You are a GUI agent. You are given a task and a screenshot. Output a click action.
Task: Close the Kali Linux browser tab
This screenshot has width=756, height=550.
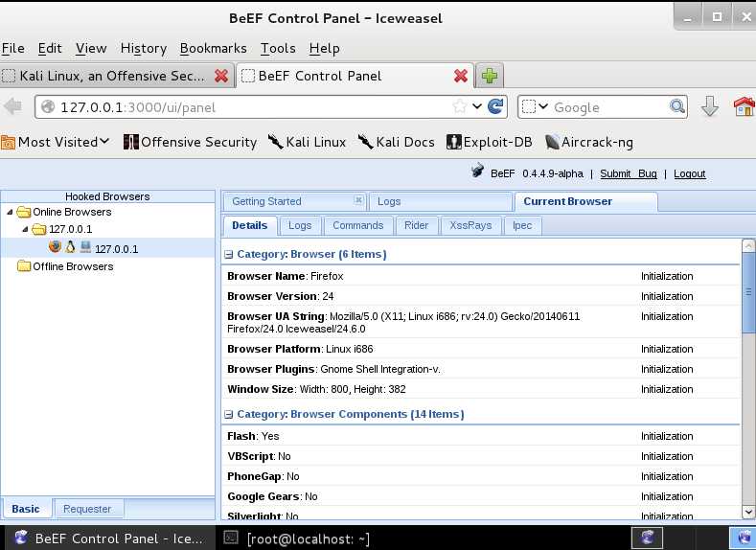pyautogui.click(x=221, y=76)
